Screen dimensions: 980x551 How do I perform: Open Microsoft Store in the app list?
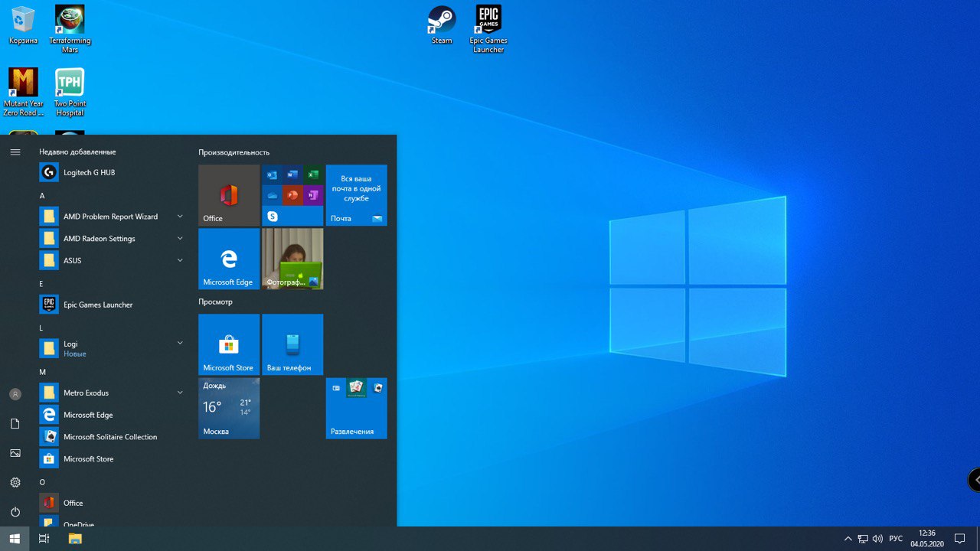113,459
